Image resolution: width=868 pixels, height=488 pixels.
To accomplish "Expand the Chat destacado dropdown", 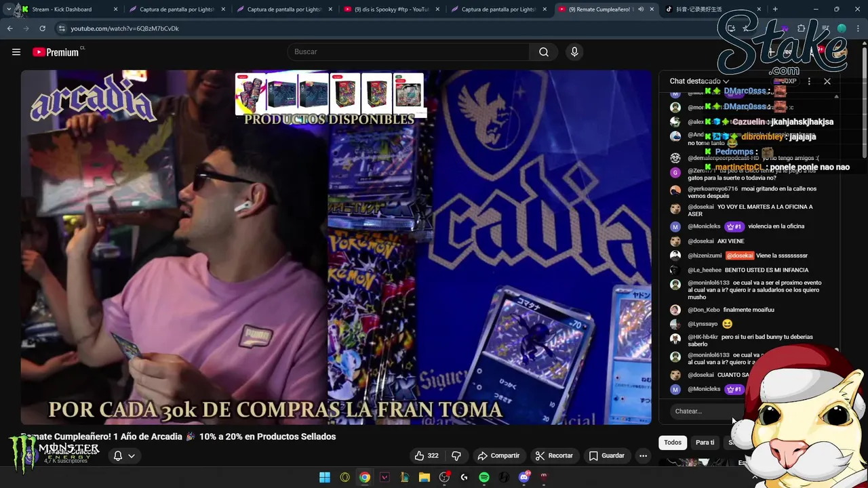I will click(699, 81).
